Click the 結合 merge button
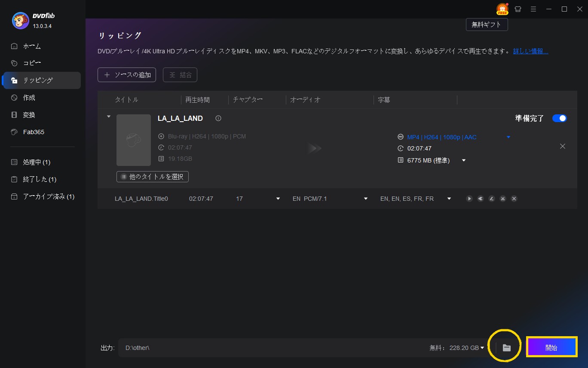 180,75
